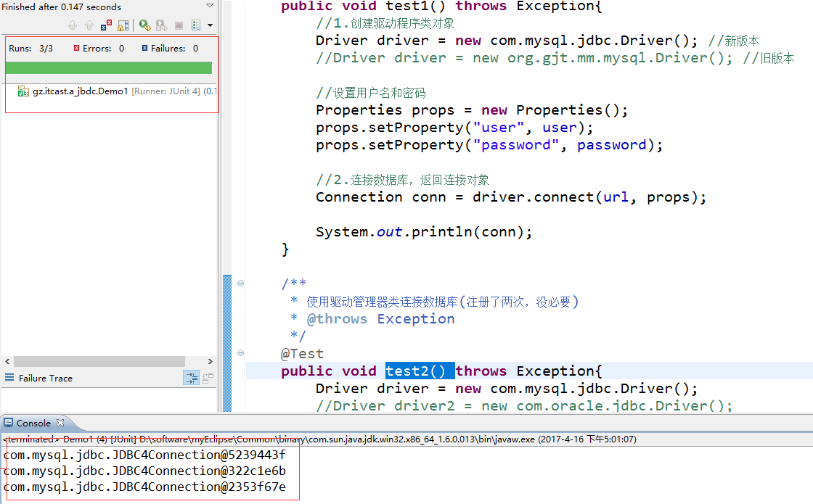
Task: Click 'Properties props = new Properties();' line
Action: [x=472, y=110]
